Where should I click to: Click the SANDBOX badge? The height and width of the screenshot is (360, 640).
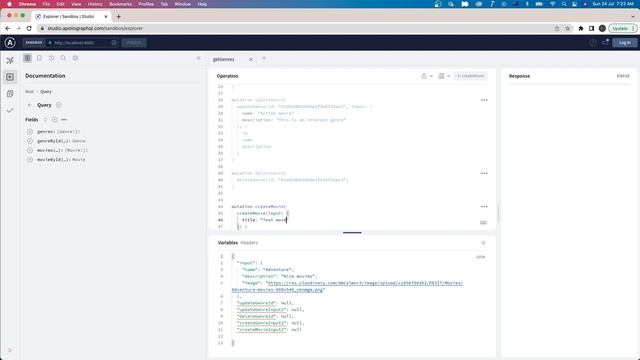(x=34, y=42)
